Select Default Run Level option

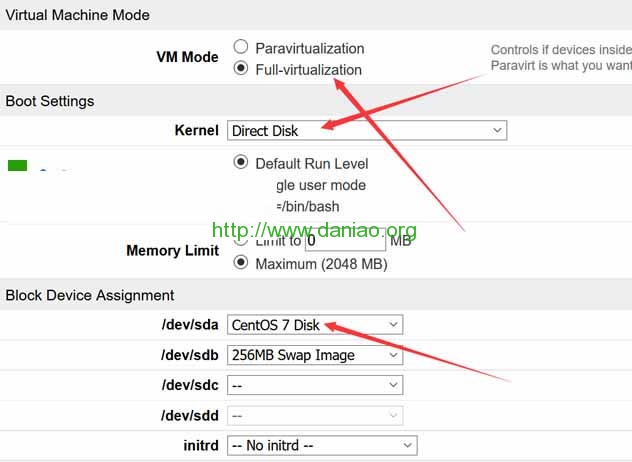240,163
